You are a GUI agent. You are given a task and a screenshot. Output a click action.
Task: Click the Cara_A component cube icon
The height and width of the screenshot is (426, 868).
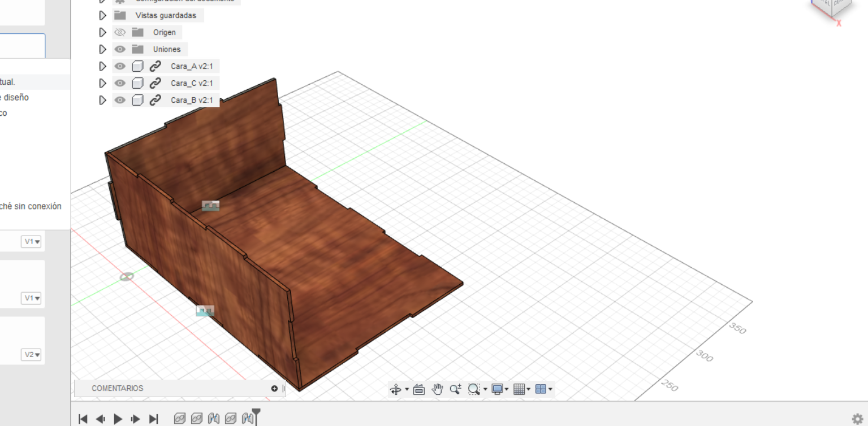137,66
